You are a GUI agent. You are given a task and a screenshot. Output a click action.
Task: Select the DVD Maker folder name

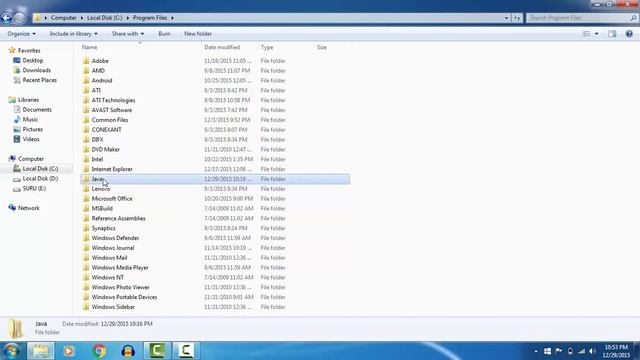tap(106, 149)
